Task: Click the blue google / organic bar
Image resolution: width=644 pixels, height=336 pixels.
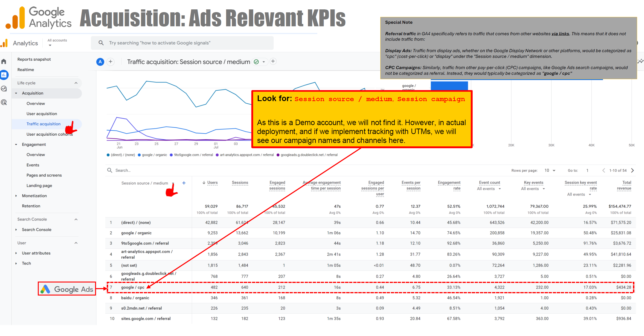Action: pos(449,85)
